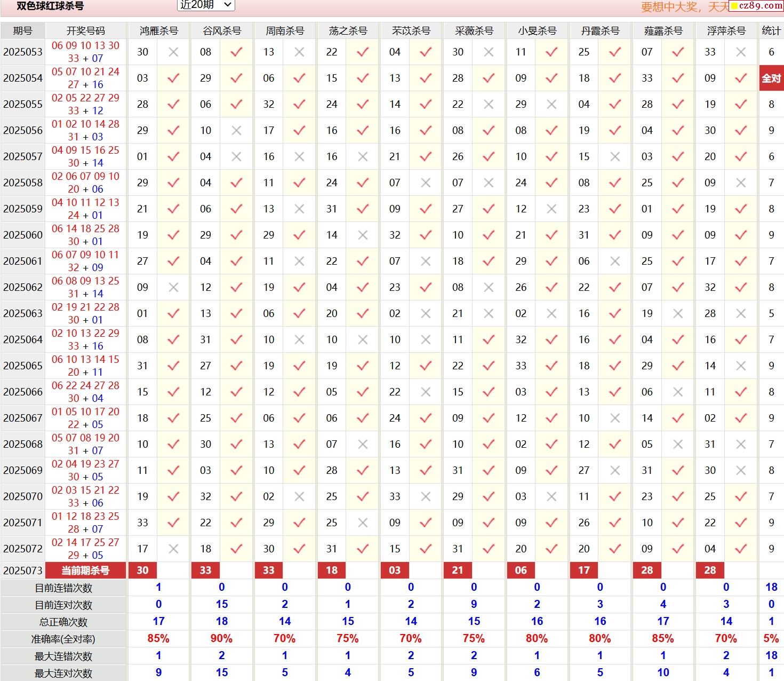Click the 期号 column header

[x=22, y=31]
